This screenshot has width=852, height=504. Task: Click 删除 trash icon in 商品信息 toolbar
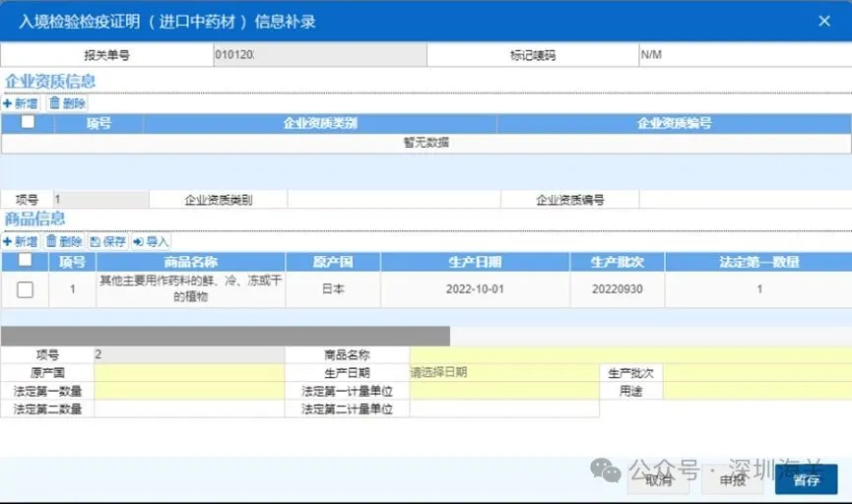coord(51,241)
